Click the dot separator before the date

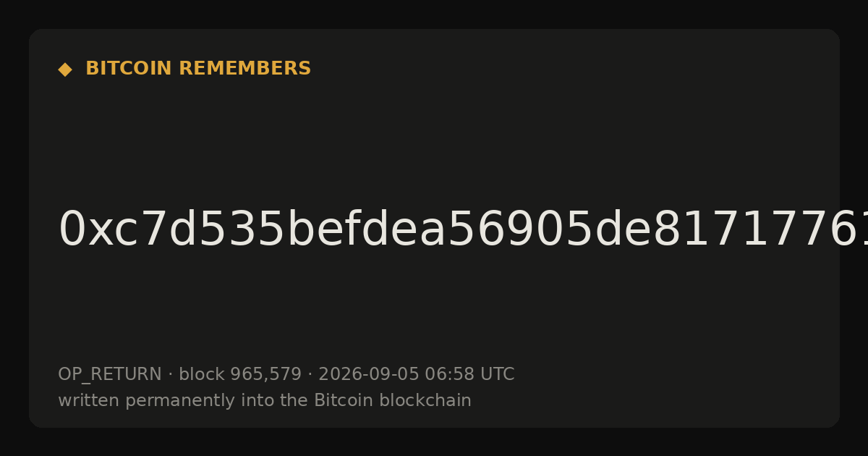[x=310, y=375]
